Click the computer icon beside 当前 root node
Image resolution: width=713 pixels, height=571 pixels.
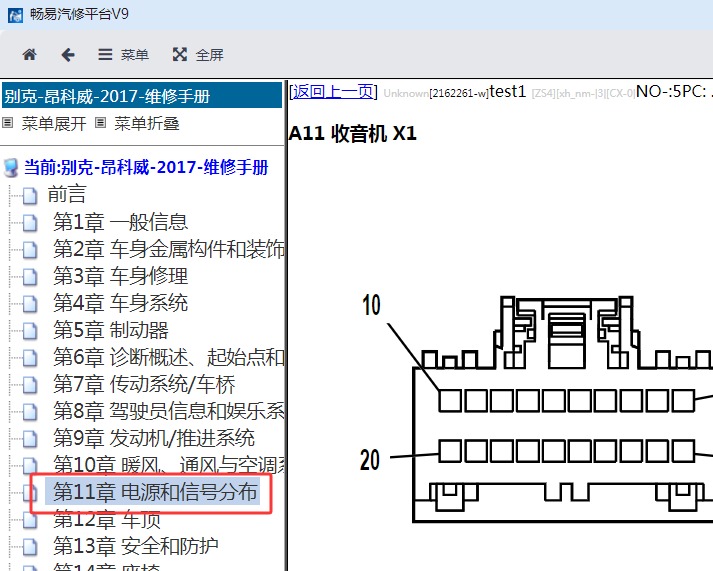[x=11, y=167]
